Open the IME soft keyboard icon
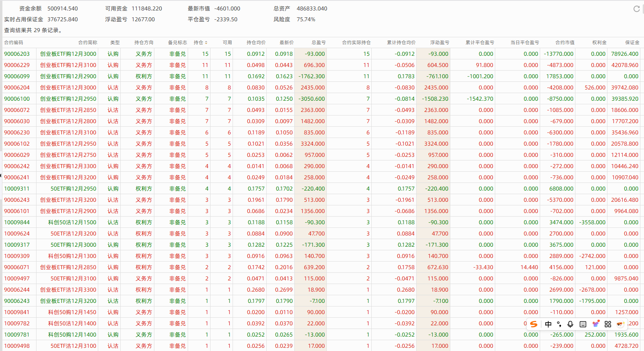This screenshot has width=644, height=351. (x=583, y=324)
